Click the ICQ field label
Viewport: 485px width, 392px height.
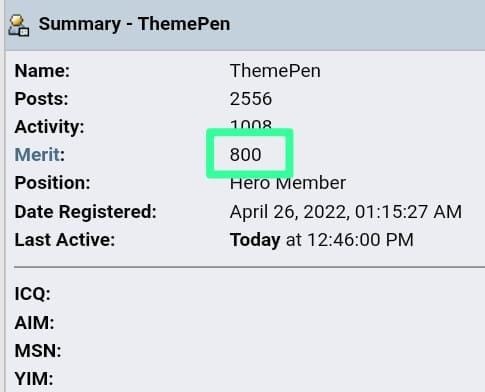click(x=33, y=294)
